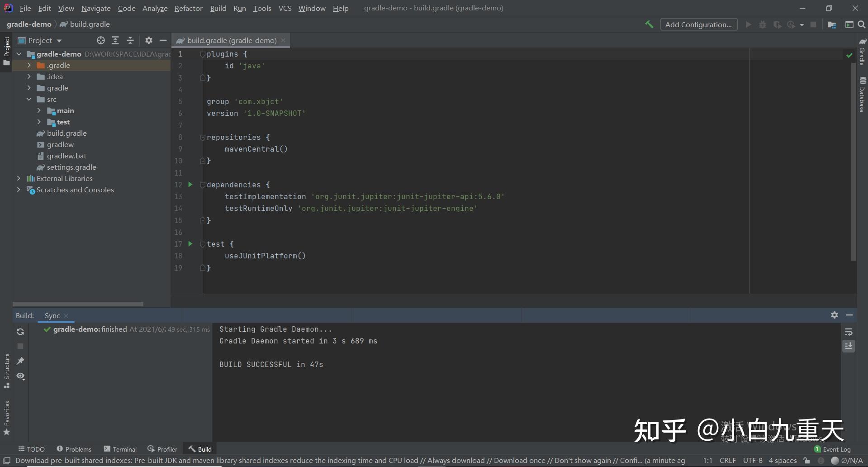Collapse the src folder
This screenshot has height=467, width=868.
tap(29, 99)
